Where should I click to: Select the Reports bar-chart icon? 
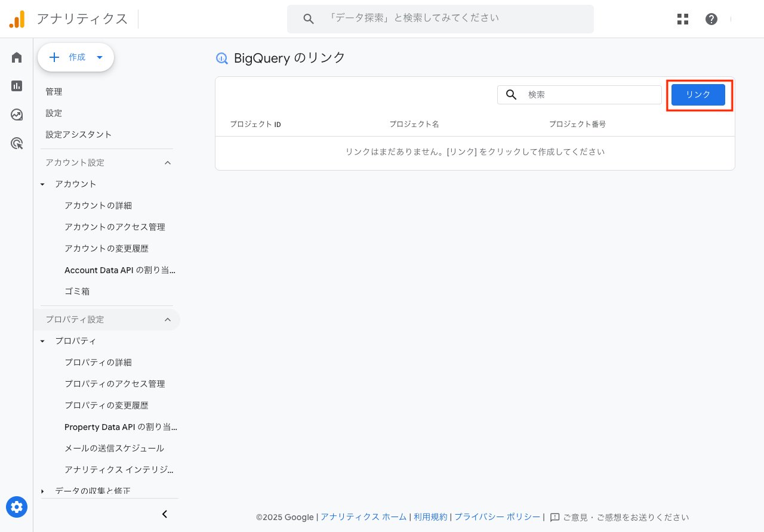16,85
